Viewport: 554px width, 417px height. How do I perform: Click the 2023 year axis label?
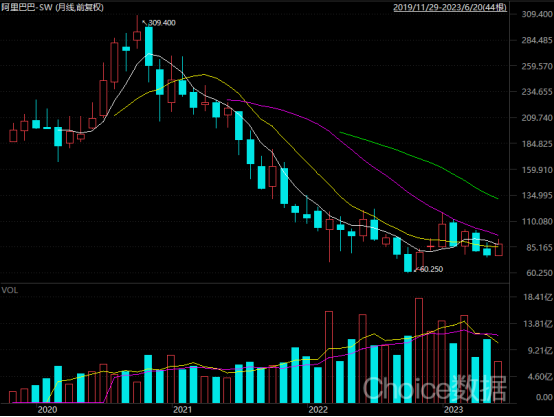pyautogui.click(x=453, y=410)
